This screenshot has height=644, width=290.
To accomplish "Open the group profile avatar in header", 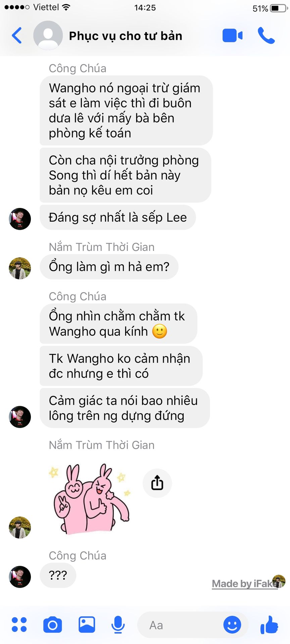I will click(x=48, y=35).
